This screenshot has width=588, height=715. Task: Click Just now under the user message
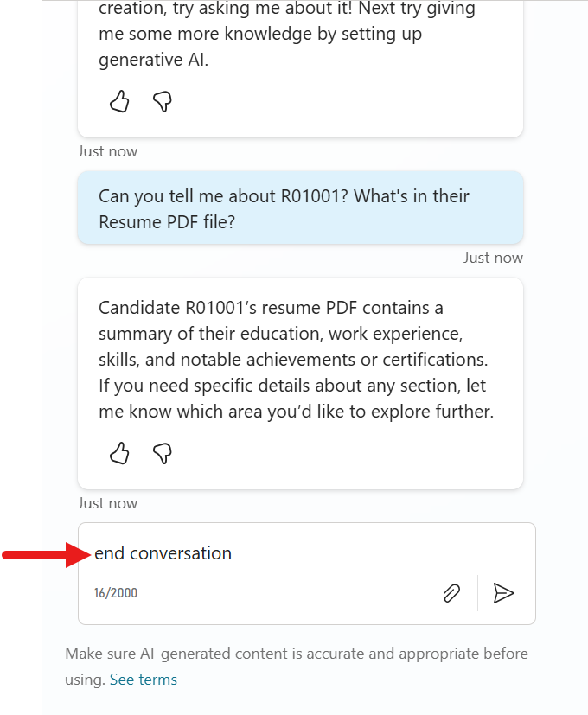coord(493,258)
